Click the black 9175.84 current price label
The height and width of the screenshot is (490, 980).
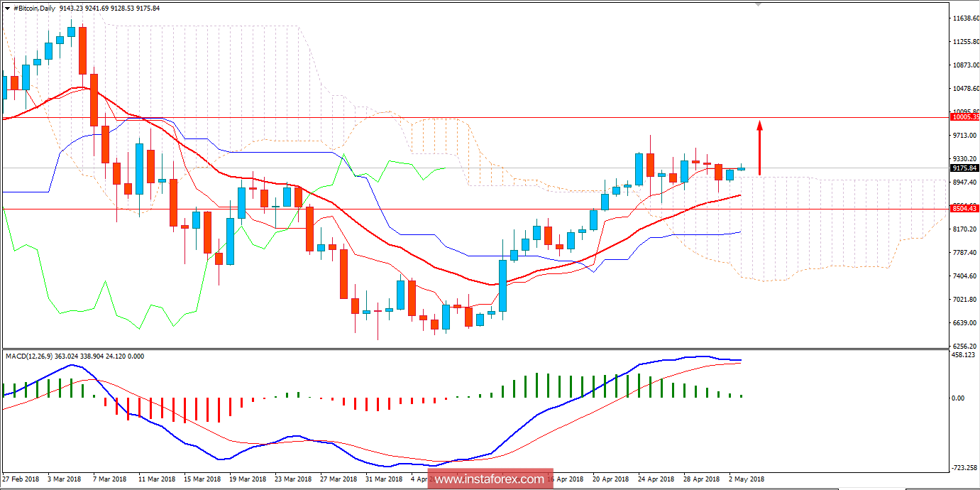(965, 168)
